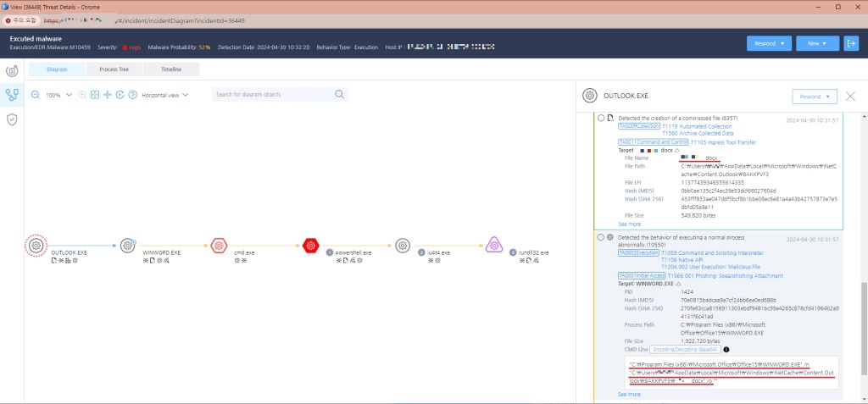
Task: Switch to the Diagram tab
Action: click(x=57, y=69)
